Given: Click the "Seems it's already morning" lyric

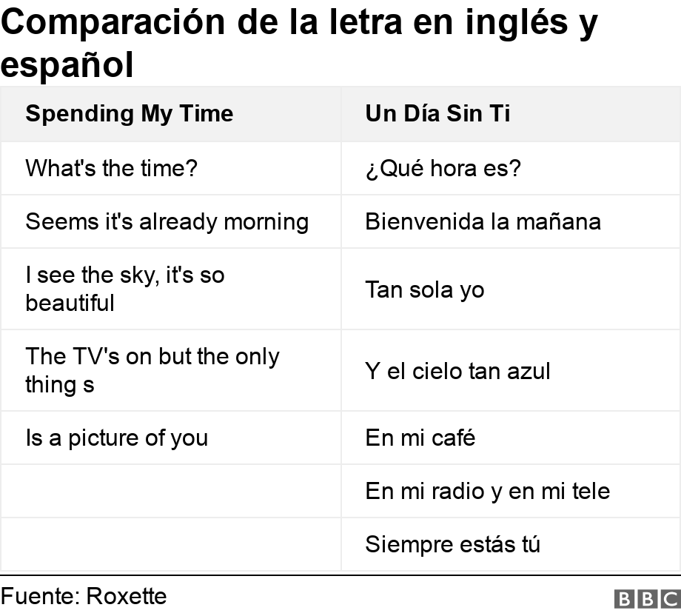Looking at the screenshot, I should 167,222.
